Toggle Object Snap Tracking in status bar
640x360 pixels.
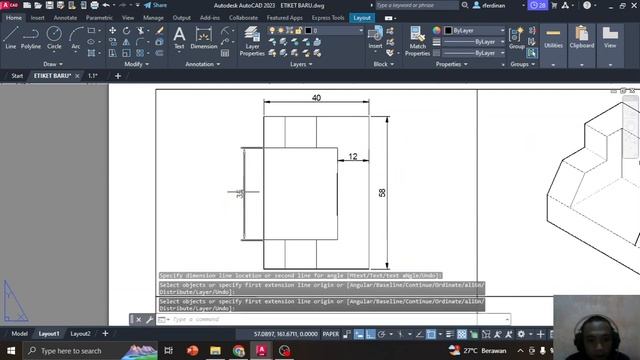point(419,334)
